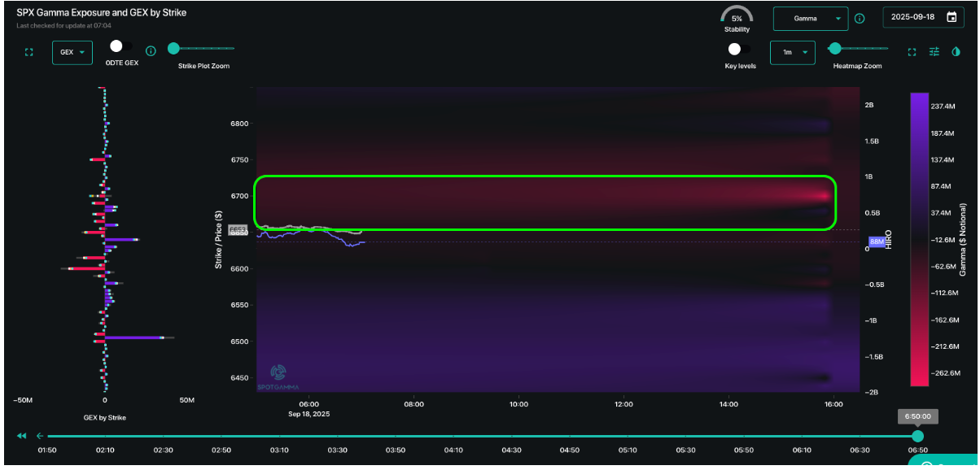The height and width of the screenshot is (470, 980).
Task: Click the SpotGamma logo in heatmap
Action: pyautogui.click(x=278, y=374)
